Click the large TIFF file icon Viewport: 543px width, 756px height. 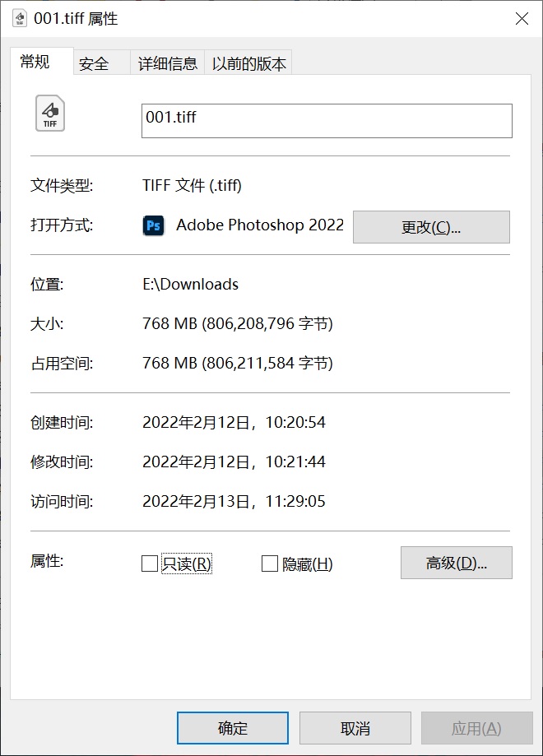50,114
